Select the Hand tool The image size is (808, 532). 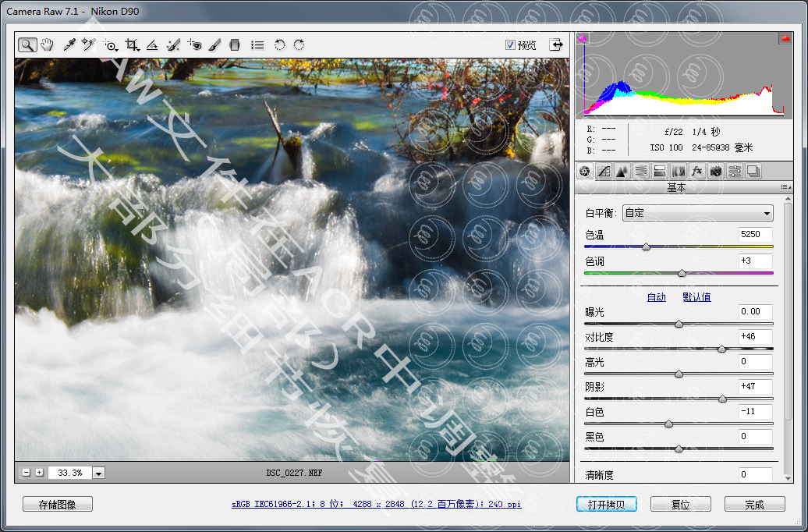click(x=48, y=44)
